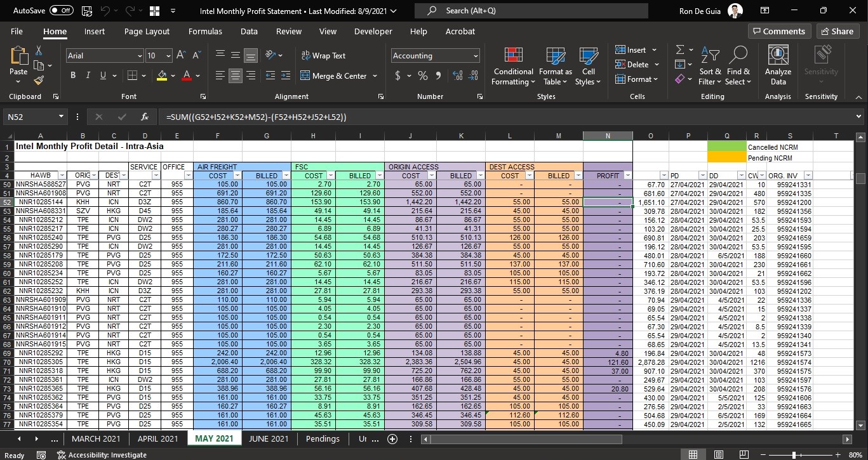Viewport: 868px width, 460px height.
Task: Open the File menu
Action: pyautogui.click(x=17, y=31)
